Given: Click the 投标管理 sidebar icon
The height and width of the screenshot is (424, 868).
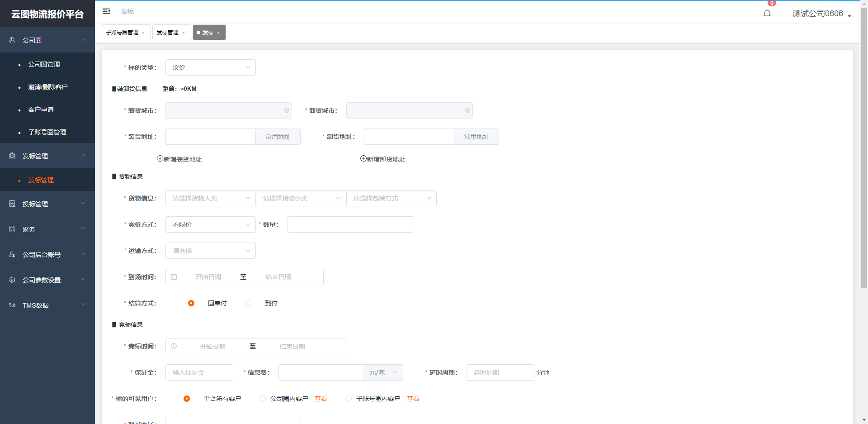Looking at the screenshot, I should point(12,204).
